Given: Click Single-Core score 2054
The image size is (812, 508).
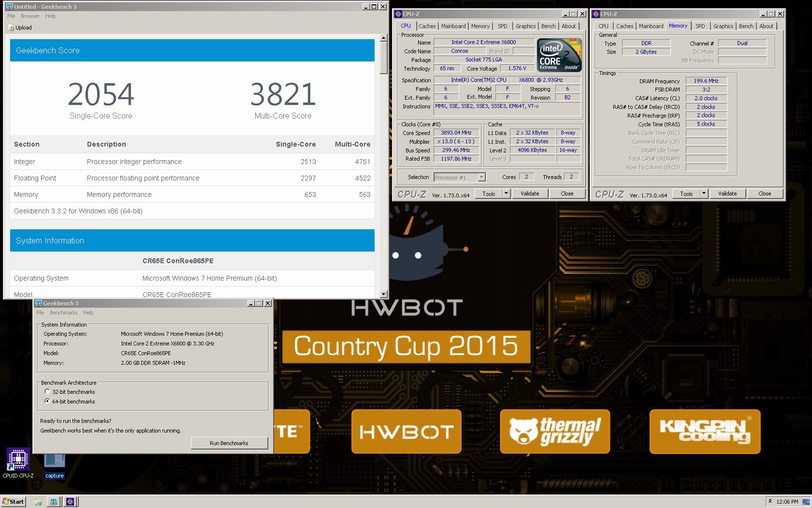Looking at the screenshot, I should point(101,94).
